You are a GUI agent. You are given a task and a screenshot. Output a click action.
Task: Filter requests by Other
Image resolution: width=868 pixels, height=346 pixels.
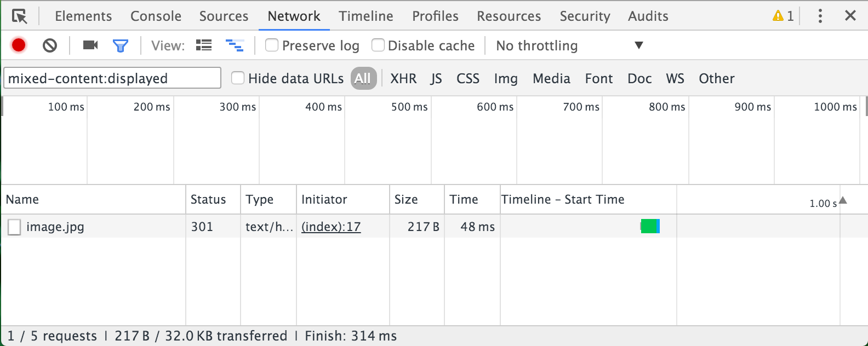point(716,78)
